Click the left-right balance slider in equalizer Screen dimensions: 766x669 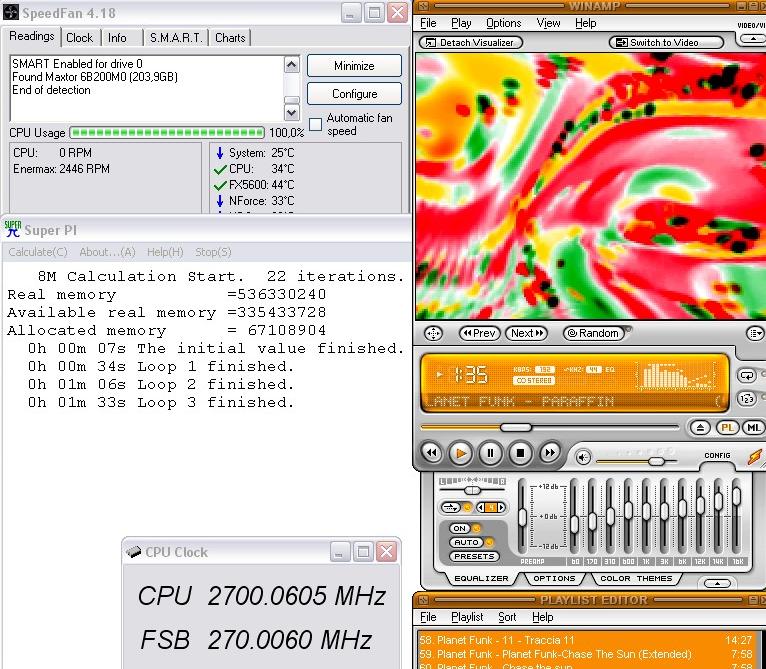(x=472, y=490)
